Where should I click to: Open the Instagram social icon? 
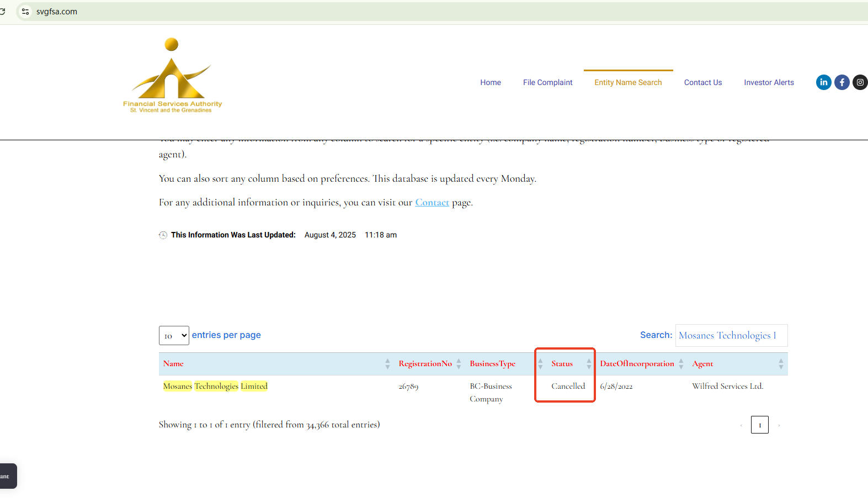pos(860,82)
